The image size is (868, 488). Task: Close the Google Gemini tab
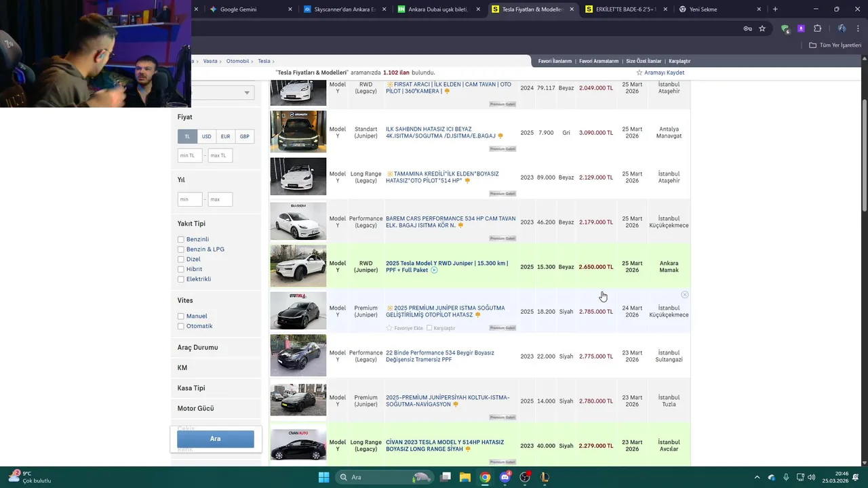290,9
